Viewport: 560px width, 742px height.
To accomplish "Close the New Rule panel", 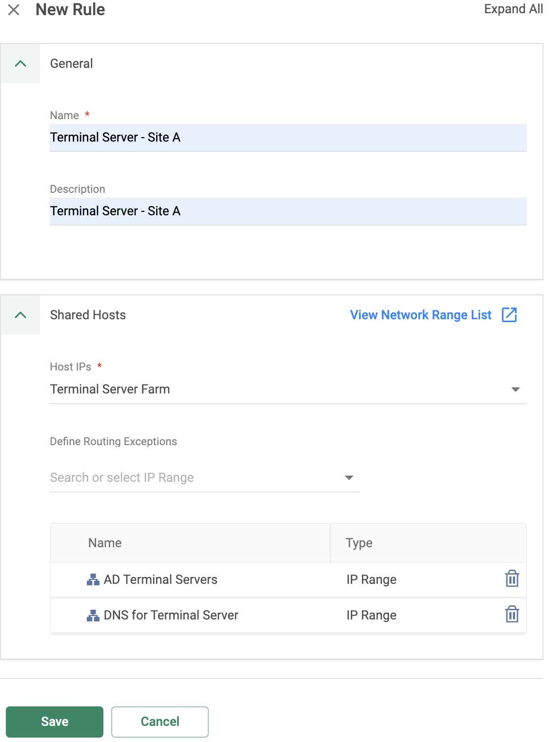I will point(14,10).
